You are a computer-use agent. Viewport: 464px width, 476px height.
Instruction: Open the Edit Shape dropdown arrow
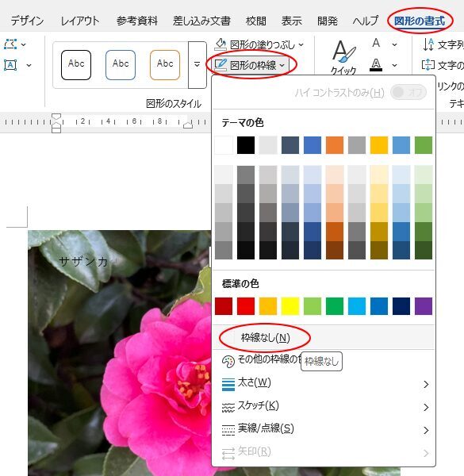tap(23, 44)
